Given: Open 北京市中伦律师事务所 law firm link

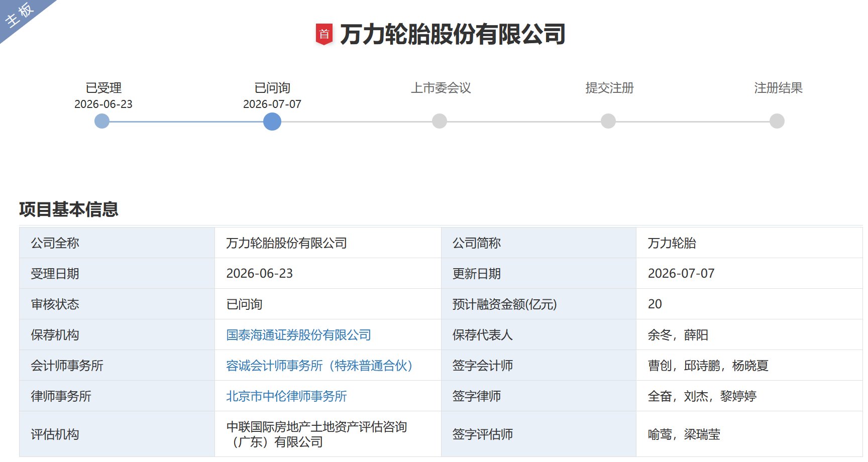Looking at the screenshot, I should click(x=286, y=396).
